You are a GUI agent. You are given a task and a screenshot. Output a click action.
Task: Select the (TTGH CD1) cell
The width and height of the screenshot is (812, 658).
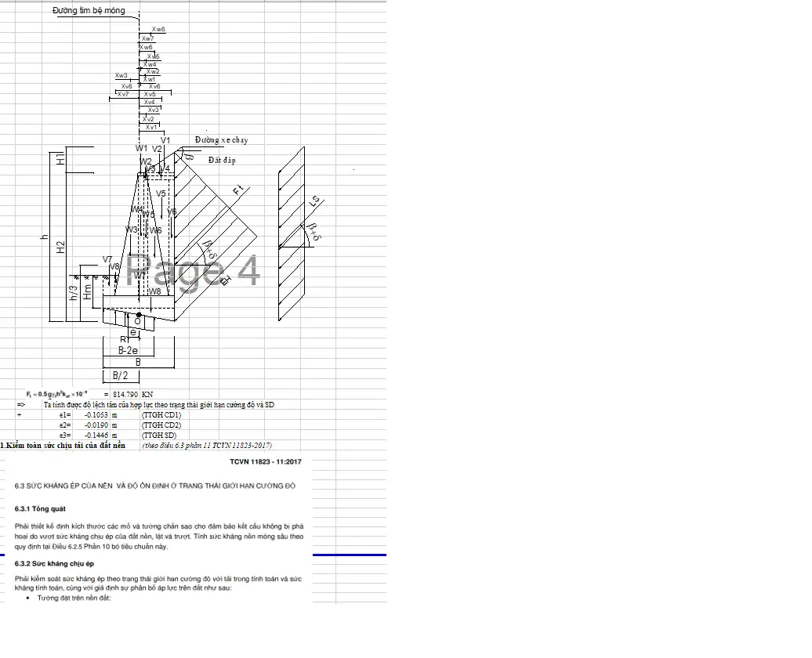click(x=161, y=414)
